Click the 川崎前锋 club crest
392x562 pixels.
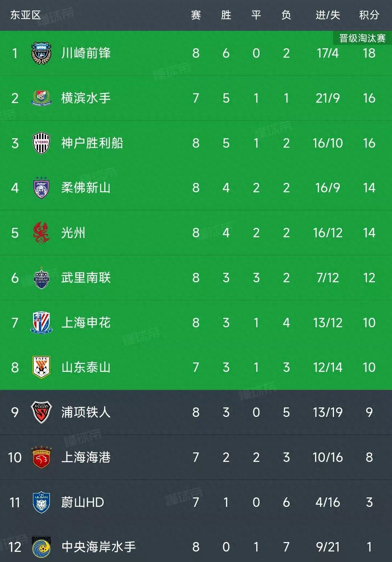click(41, 53)
